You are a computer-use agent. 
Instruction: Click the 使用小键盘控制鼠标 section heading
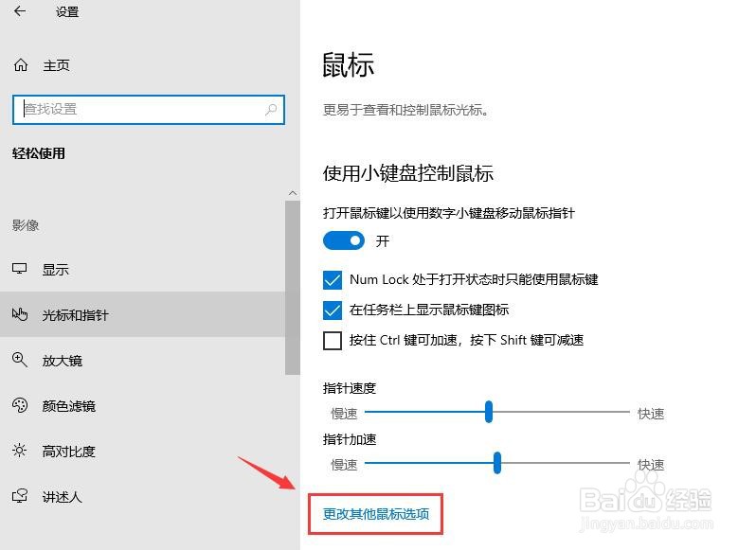point(408,173)
